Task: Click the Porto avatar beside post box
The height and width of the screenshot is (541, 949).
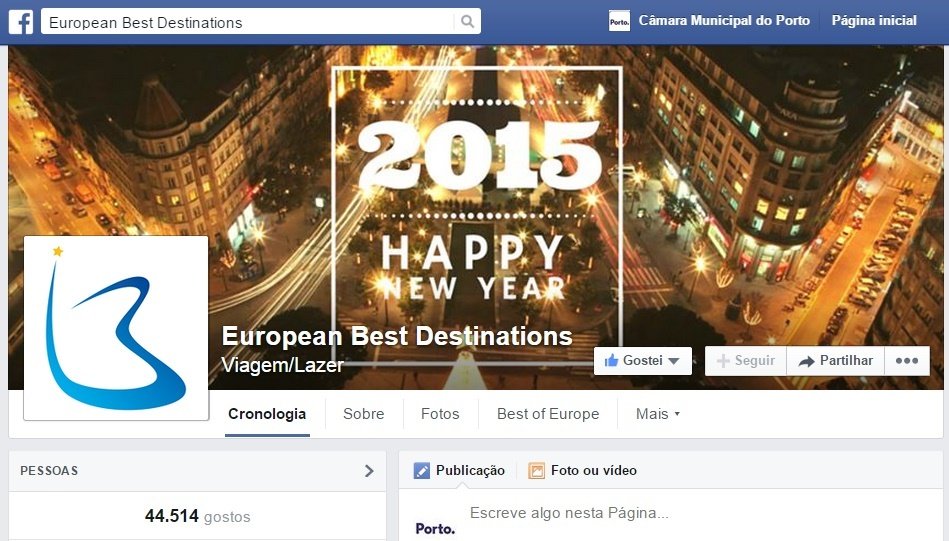Action: (435, 528)
